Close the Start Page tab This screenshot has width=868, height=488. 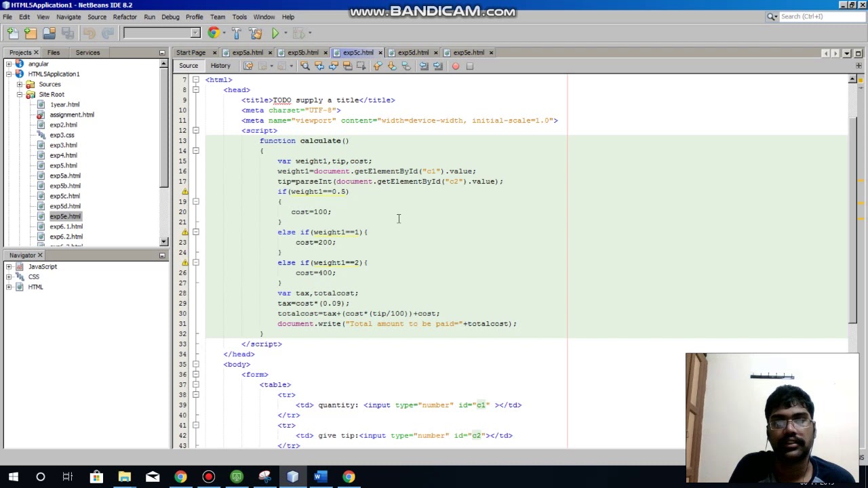tap(214, 53)
